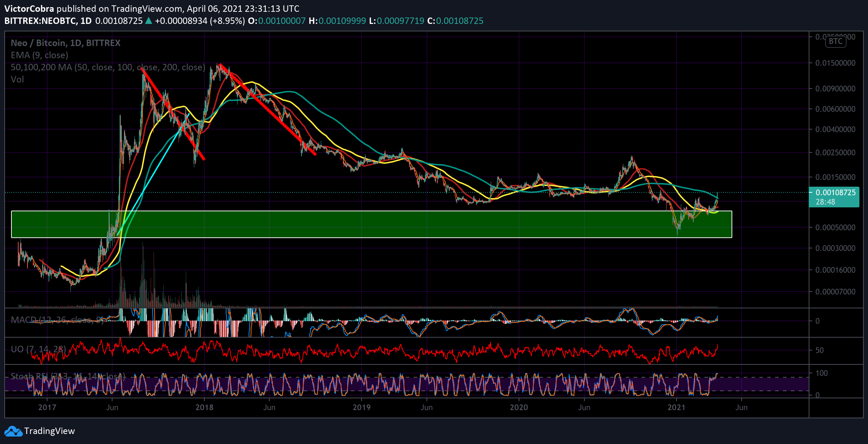Click the 0.01500000 price axis label
Screen dimensions: 868x444
point(835,63)
